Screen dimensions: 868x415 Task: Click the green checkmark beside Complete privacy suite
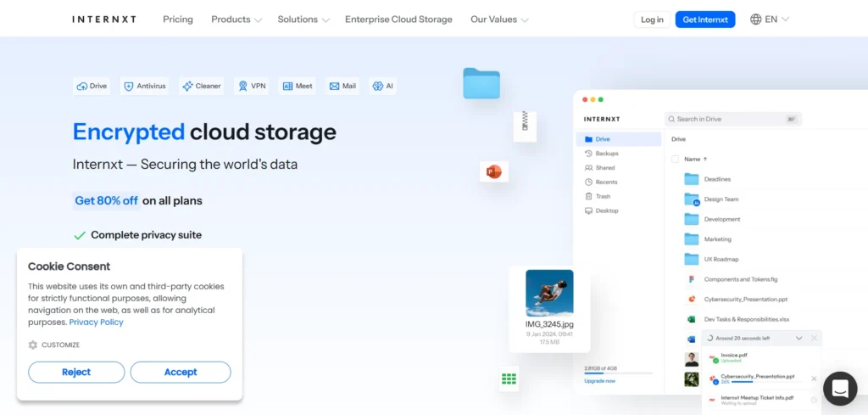point(80,235)
